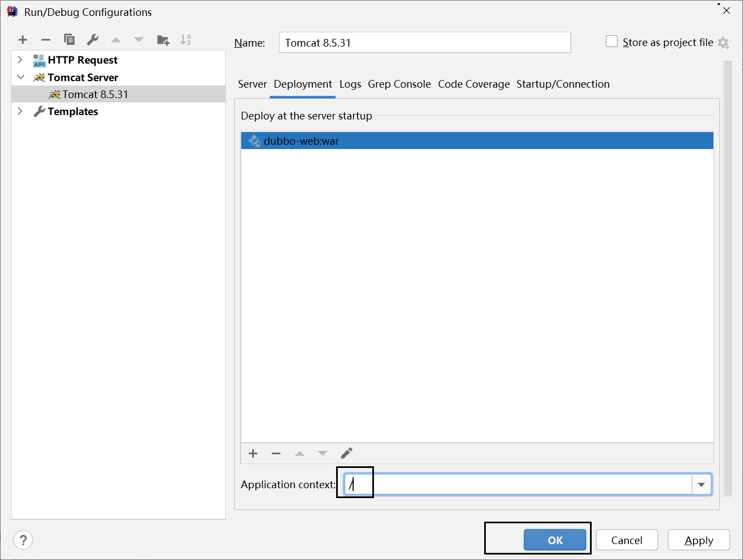This screenshot has height=560, width=743.
Task: Click the vertical scrollbar of the settings panel
Action: click(728, 278)
